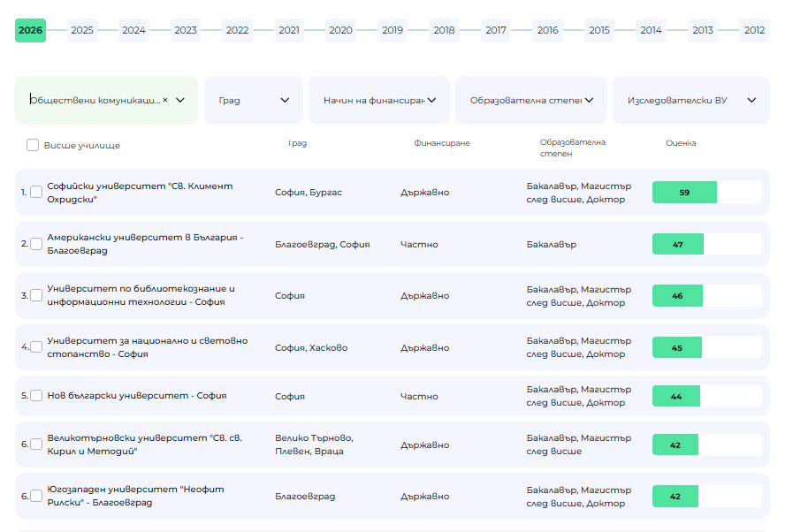Click "Велико Търново, Плевен, Враца" city cell

(x=314, y=445)
